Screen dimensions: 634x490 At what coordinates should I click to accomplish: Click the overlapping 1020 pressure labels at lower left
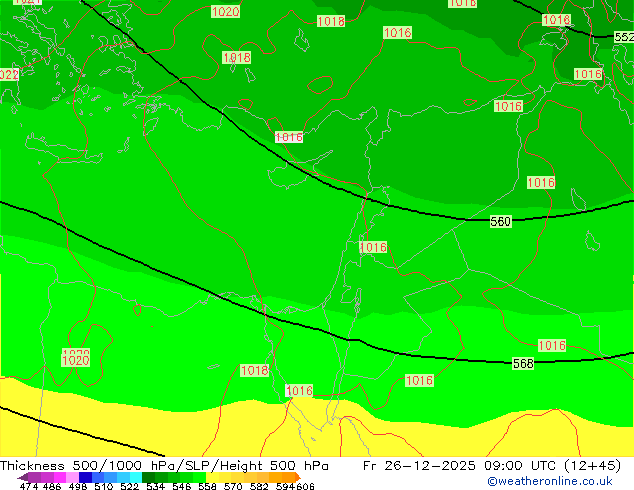(76, 358)
